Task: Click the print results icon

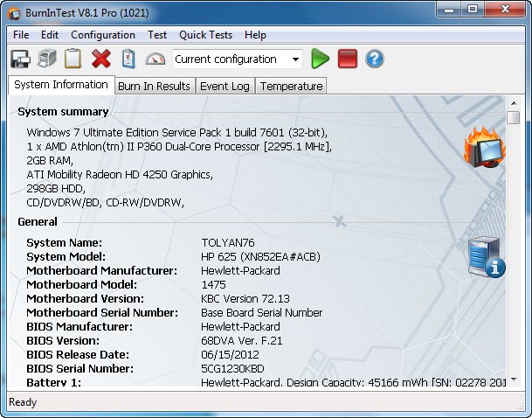Action: 48,59
